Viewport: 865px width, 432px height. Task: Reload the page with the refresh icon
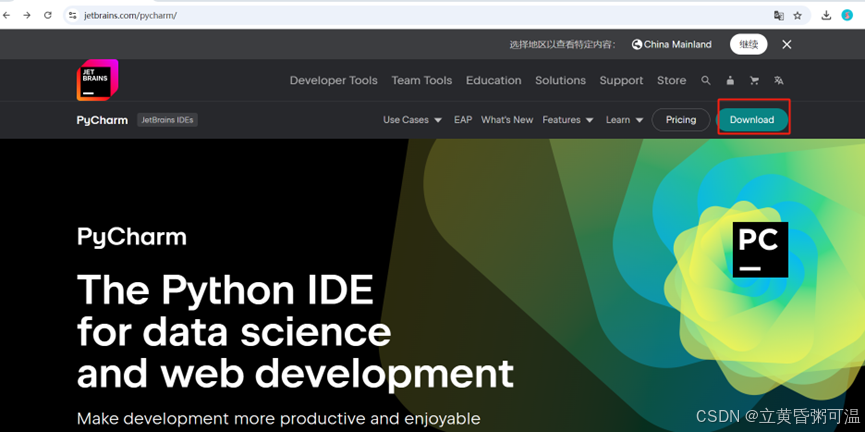[48, 15]
